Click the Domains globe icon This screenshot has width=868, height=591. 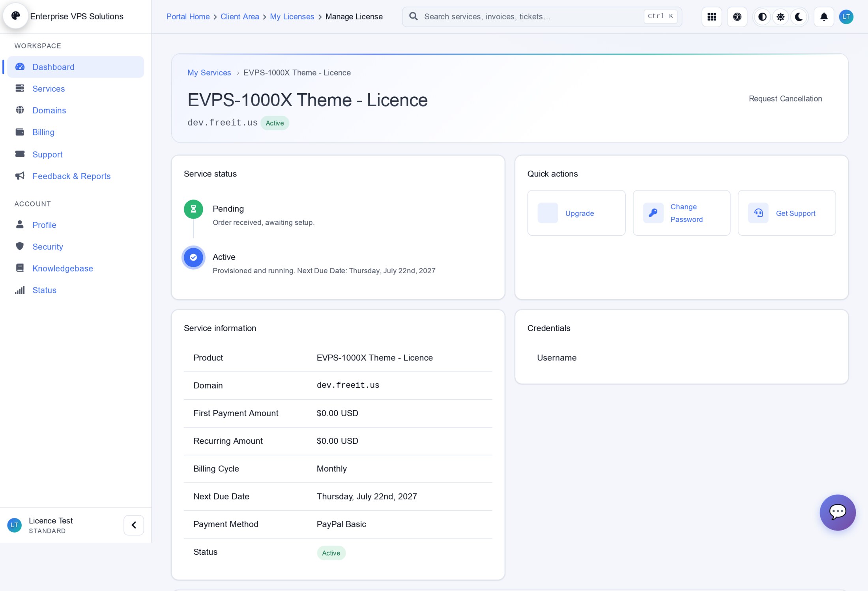[20, 110]
